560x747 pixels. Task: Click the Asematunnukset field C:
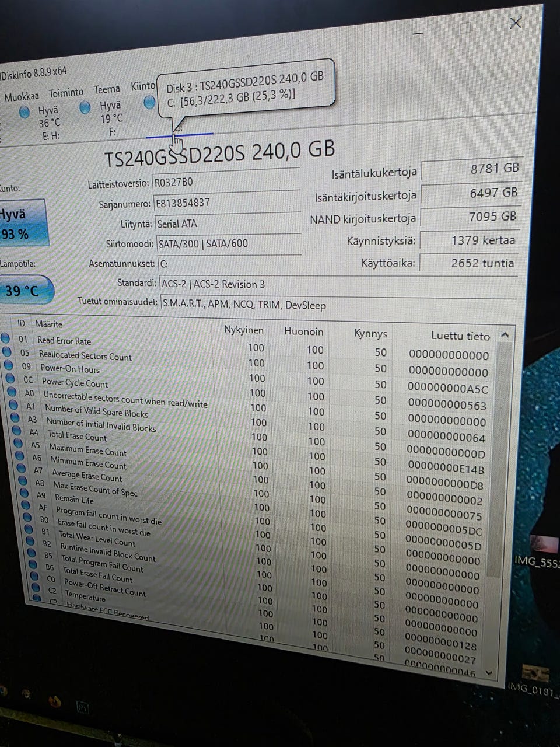230,263
